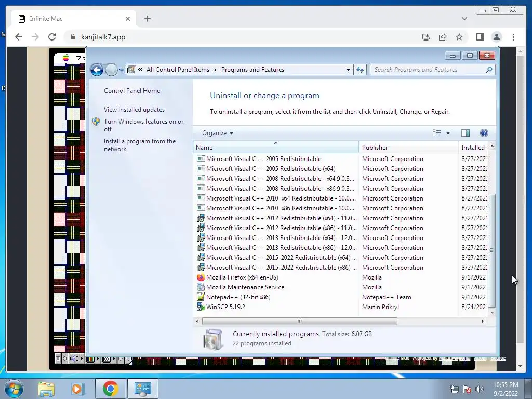Click the WinSCP 5.19.2 program icon
This screenshot has height=399, width=532.
(x=201, y=307)
